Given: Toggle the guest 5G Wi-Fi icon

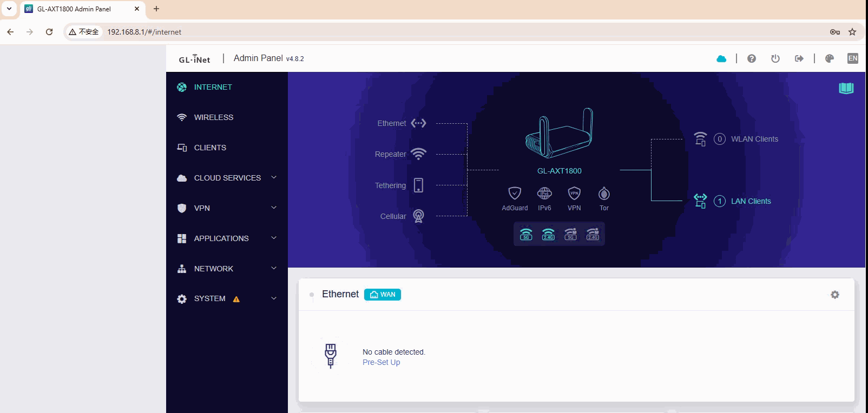Looking at the screenshot, I should [x=570, y=234].
